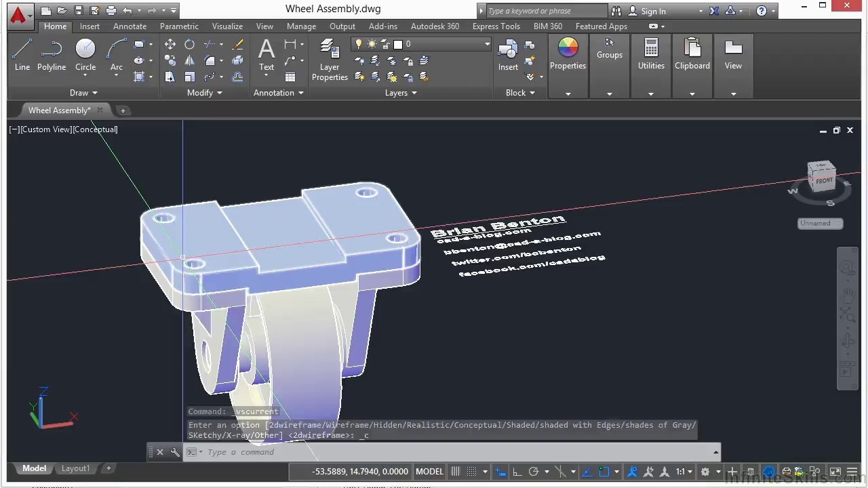Select the Line drawing tool
The width and height of the screenshot is (868, 488).
click(x=22, y=54)
